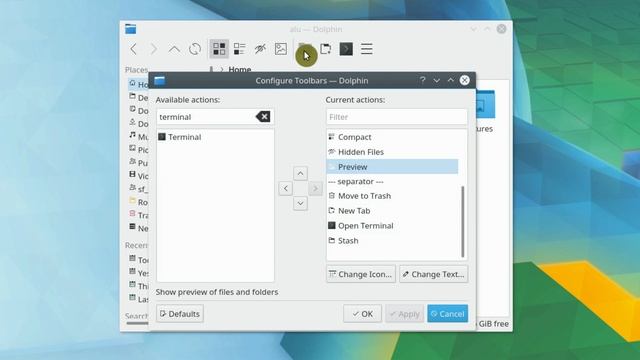Screen dimensions: 640x360
Task: Select Compact in current actions
Action: click(393, 137)
